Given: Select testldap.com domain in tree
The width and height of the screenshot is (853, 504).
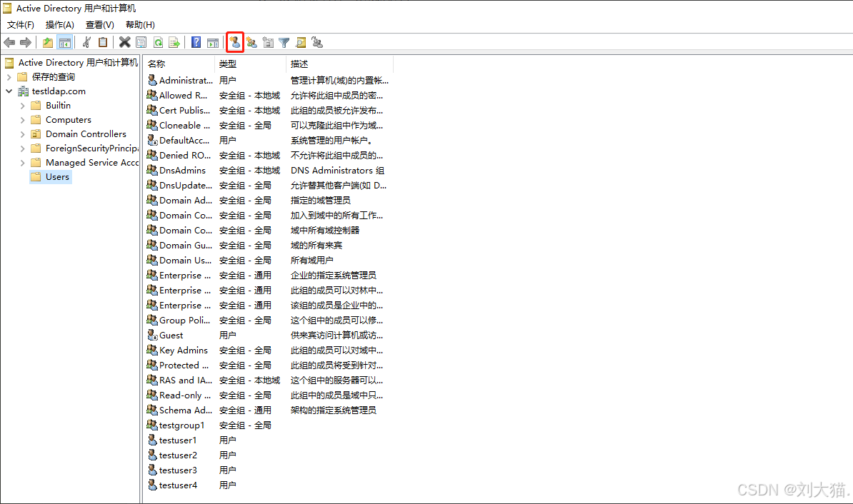Looking at the screenshot, I should pyautogui.click(x=59, y=91).
